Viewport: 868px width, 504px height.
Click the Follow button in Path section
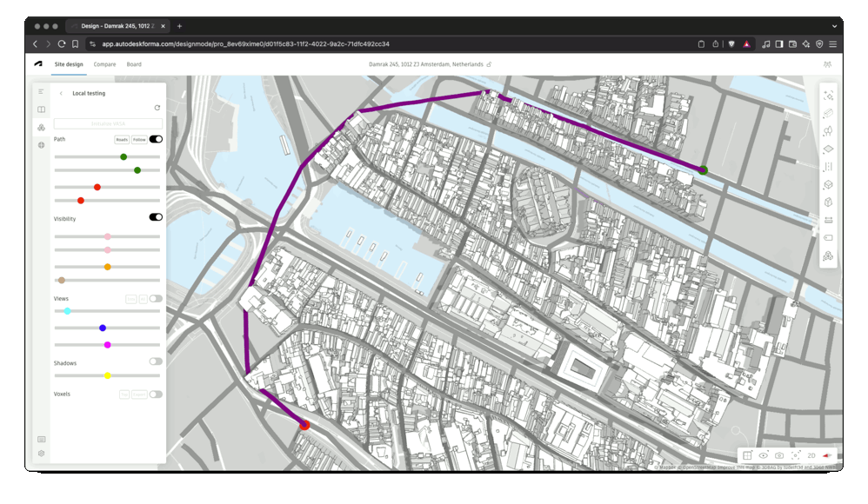(x=139, y=139)
